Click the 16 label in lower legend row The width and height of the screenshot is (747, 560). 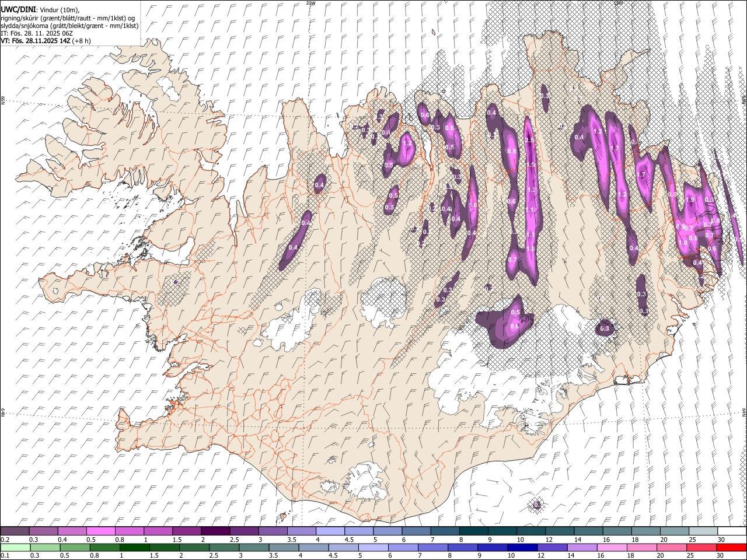(x=600, y=556)
